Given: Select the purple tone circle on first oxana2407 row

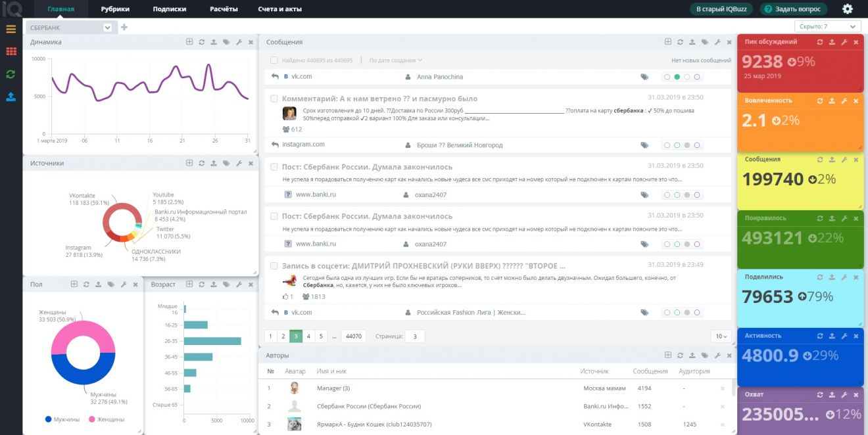Looking at the screenshot, I should click(697, 195).
